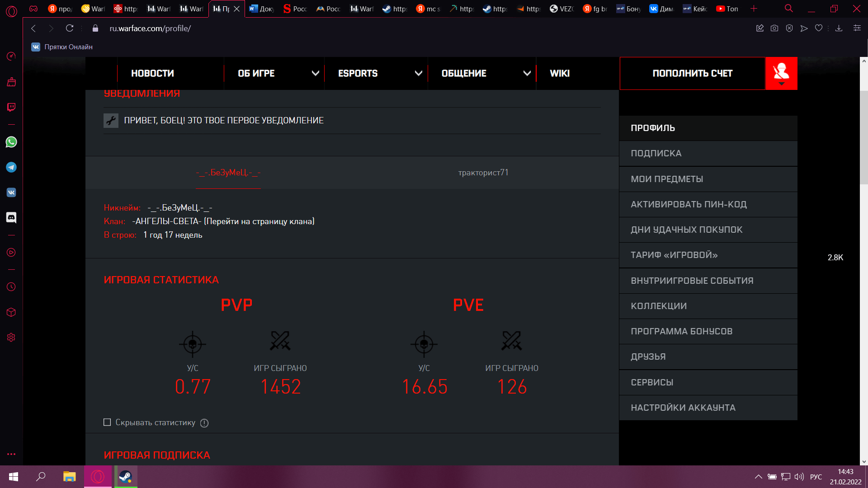Screen dimensions: 868x488
Task: Open WhatsApp in the sidebar
Action: (x=11, y=142)
